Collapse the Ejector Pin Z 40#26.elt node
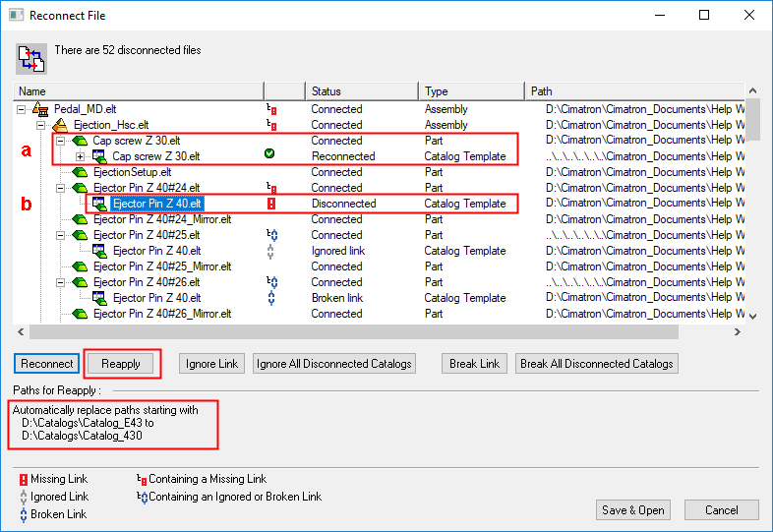Viewport: 773px width, 532px height. click(x=61, y=282)
